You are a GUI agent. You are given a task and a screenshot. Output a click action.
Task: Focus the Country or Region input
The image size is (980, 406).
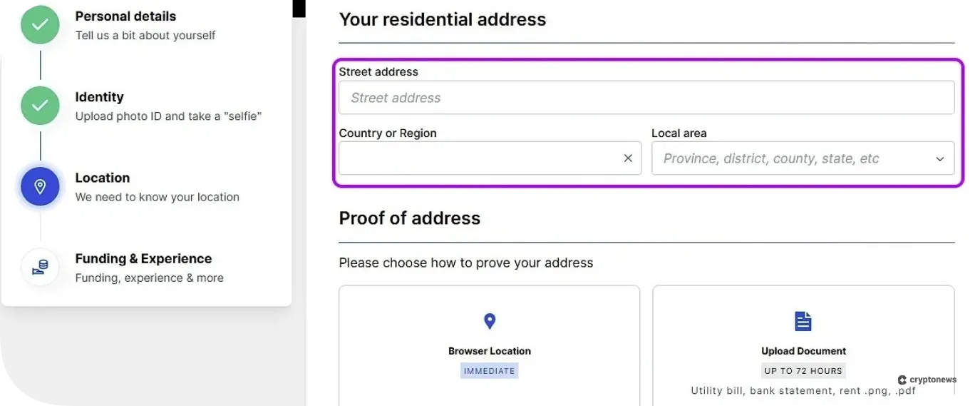coord(478,158)
